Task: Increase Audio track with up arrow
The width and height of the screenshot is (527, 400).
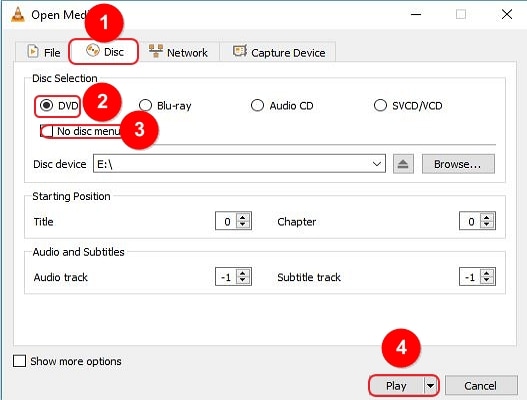Action: pos(243,273)
